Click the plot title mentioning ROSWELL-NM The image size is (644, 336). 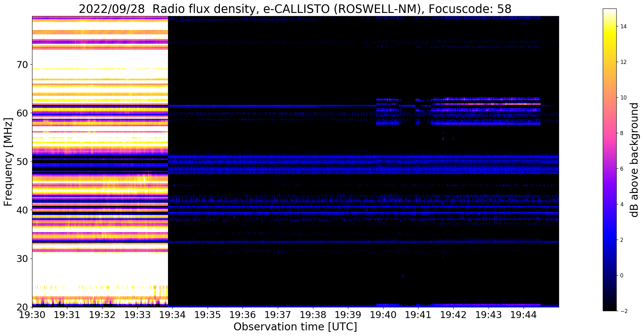pos(295,9)
